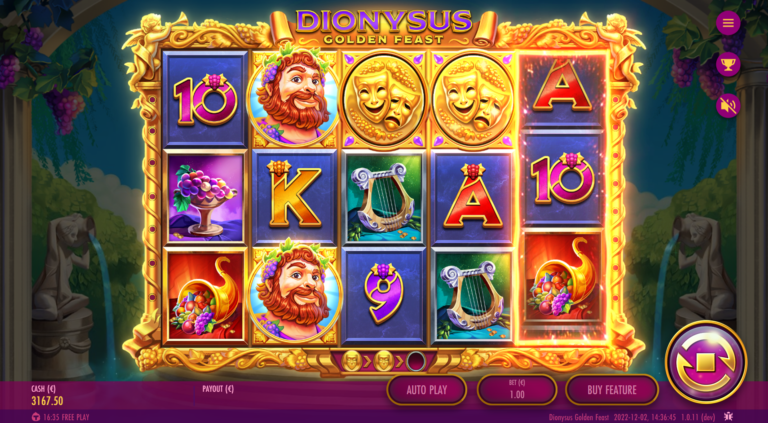This screenshot has width=768, height=423.
Task: Click the second gold coin progress marker
Action: click(384, 362)
